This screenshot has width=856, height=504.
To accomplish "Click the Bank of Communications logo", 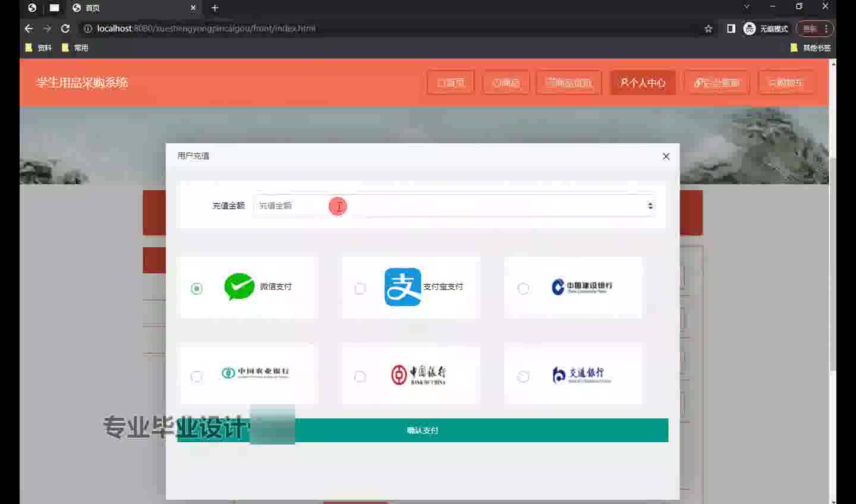I will pos(581,374).
